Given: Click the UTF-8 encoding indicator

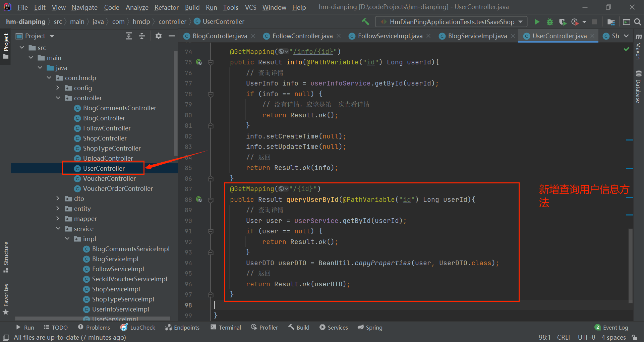Looking at the screenshot, I should (x=586, y=337).
